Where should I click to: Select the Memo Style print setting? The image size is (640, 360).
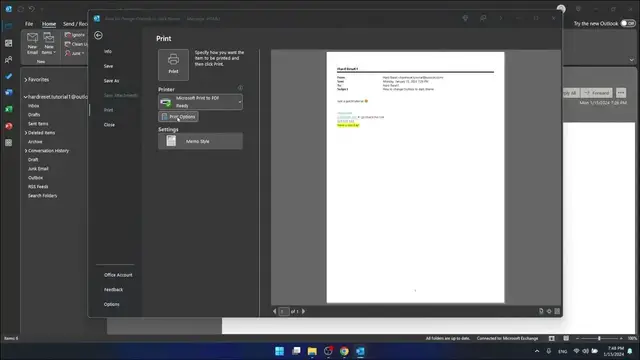pos(200,141)
